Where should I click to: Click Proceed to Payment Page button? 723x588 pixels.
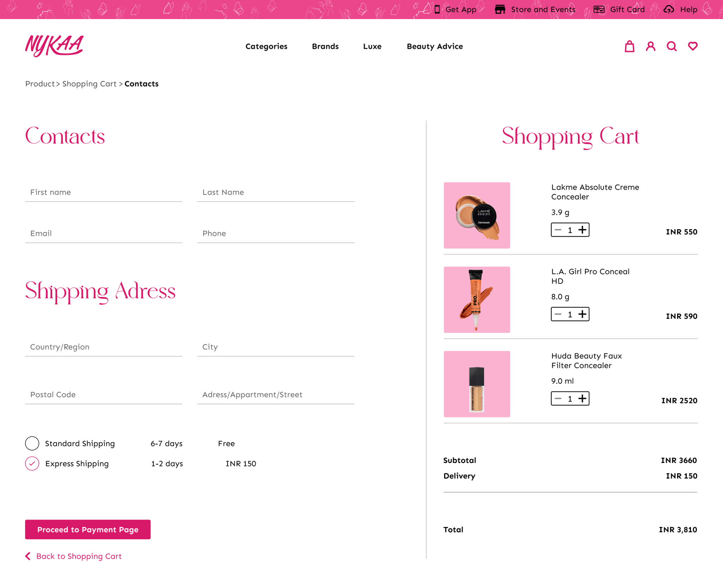pos(88,529)
